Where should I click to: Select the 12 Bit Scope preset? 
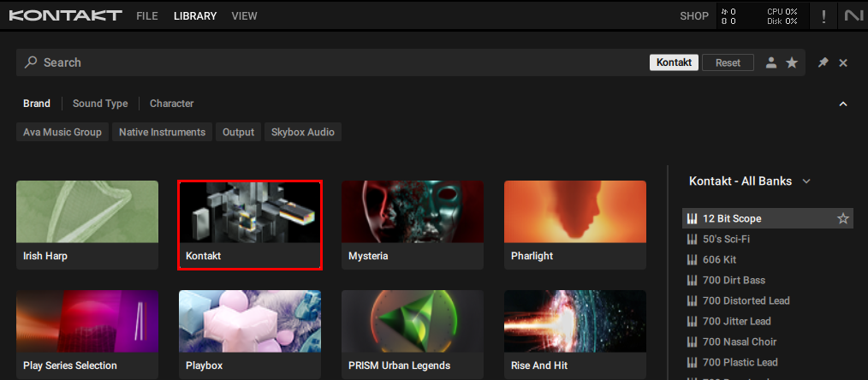pos(767,218)
